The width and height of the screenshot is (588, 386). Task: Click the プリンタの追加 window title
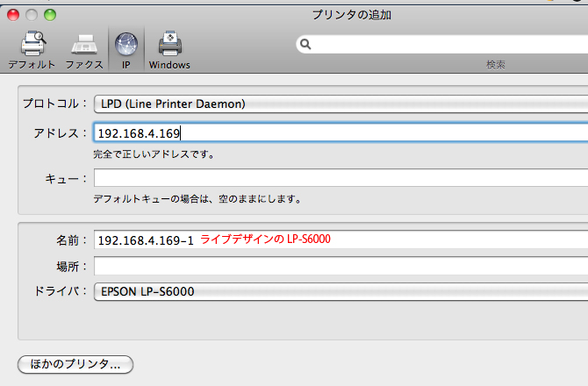point(352,15)
